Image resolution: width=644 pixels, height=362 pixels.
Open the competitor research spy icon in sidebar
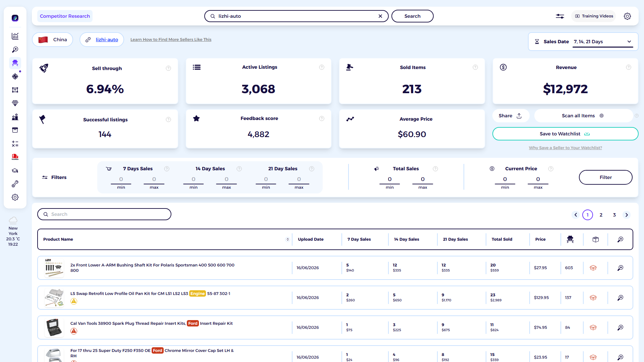coord(15,63)
